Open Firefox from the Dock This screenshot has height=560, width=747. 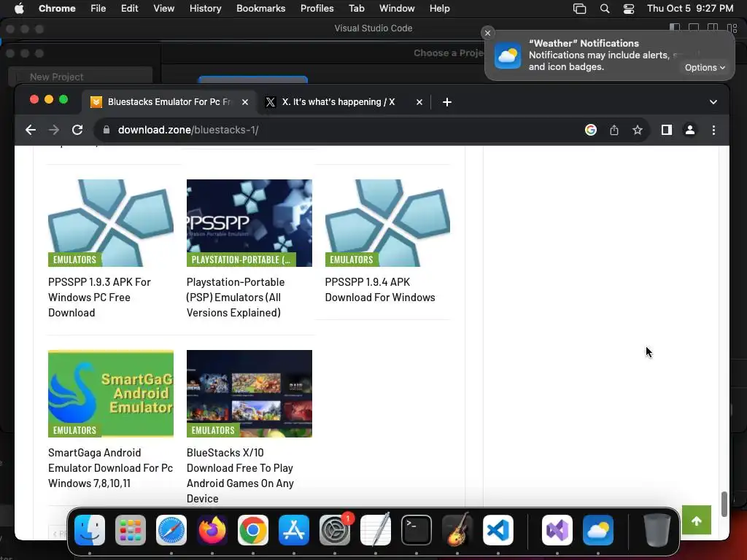tap(212, 530)
